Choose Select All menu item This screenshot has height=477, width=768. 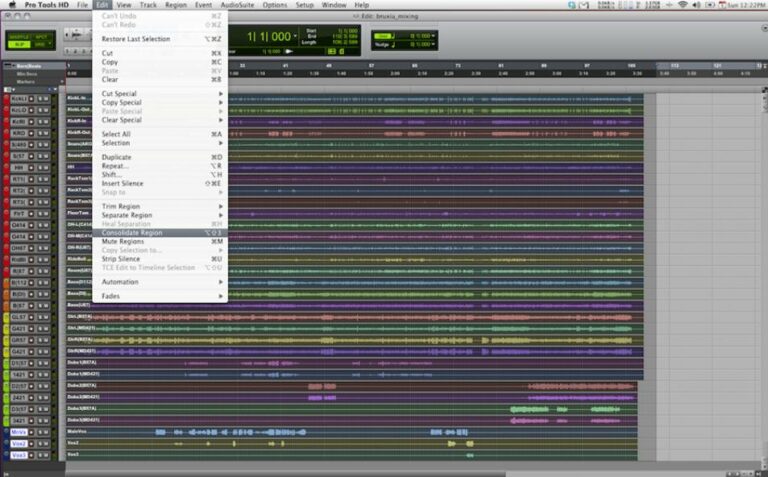pyautogui.click(x=162, y=134)
